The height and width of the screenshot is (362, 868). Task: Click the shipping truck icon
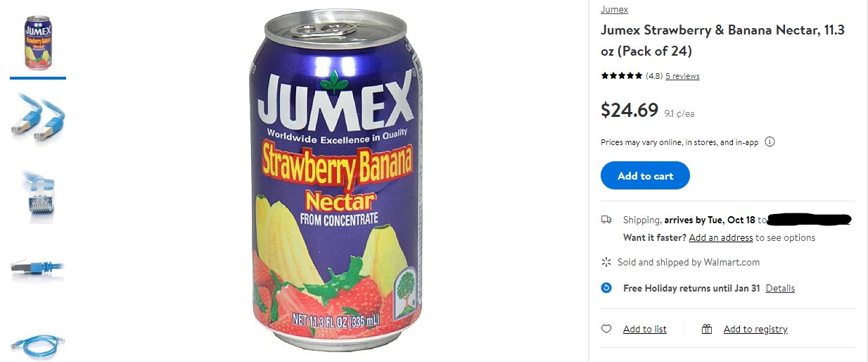[606, 220]
